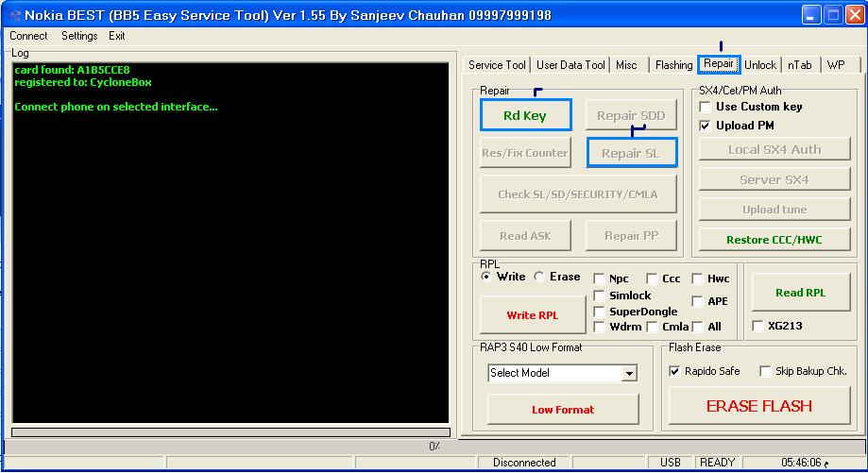Viewport: 868px width, 473px height.
Task: Click the Res/Fix Counter button
Action: tap(525, 153)
